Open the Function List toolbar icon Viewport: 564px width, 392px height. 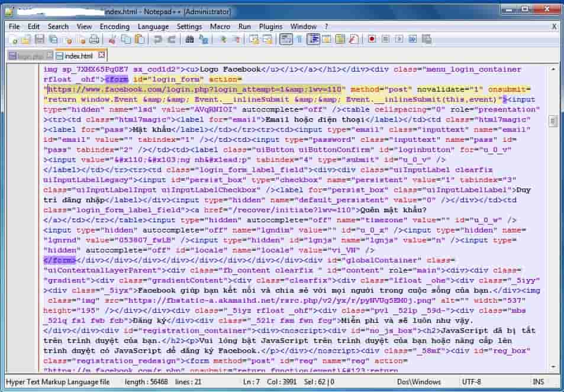(354, 39)
